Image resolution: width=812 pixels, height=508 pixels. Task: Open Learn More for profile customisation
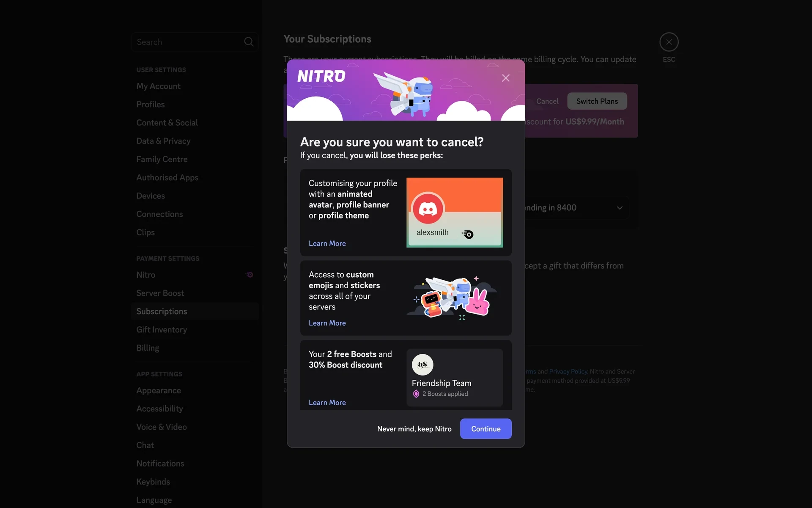pyautogui.click(x=327, y=243)
